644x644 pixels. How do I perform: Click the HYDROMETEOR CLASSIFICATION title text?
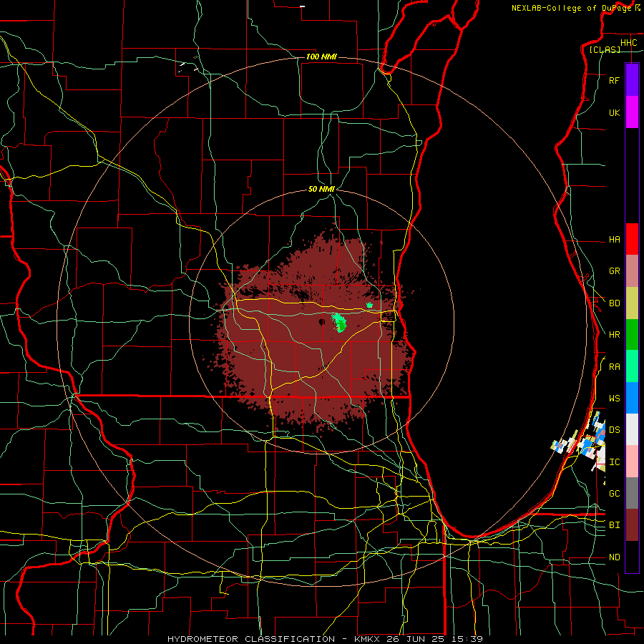click(251, 639)
